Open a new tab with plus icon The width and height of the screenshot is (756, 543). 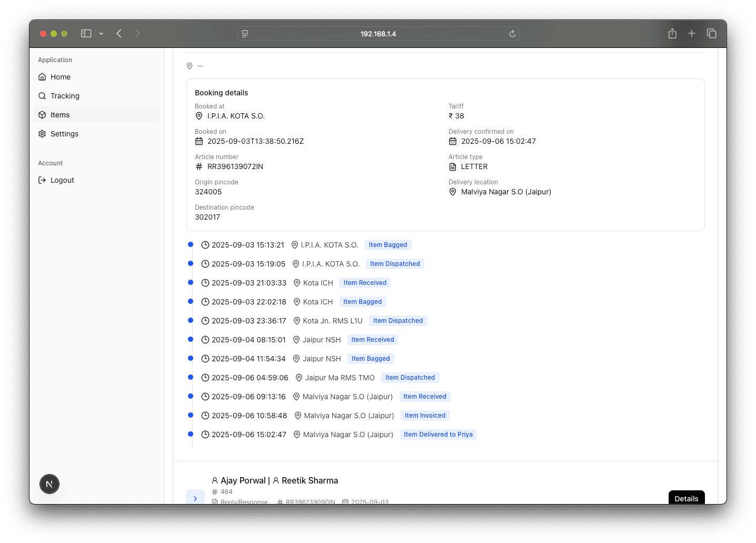click(x=692, y=34)
